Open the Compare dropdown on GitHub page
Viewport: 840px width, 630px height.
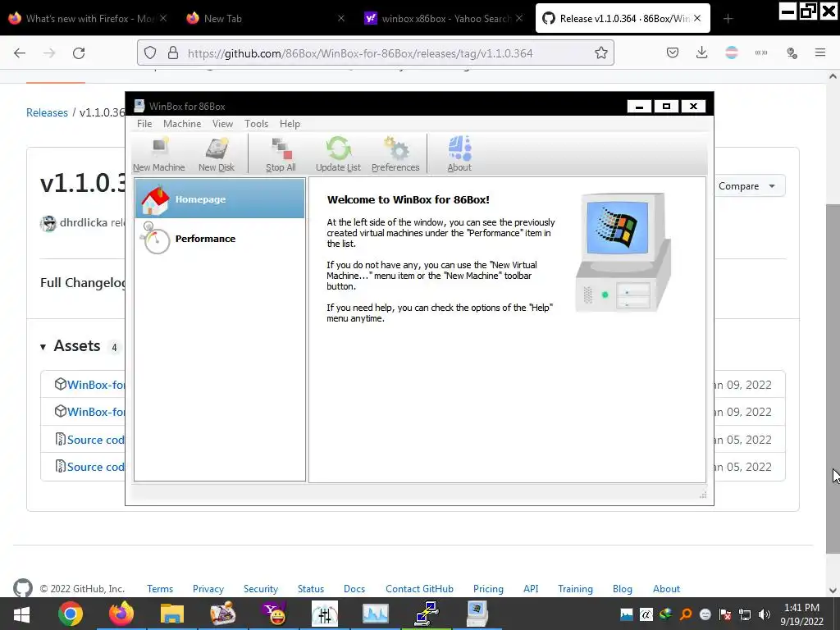[746, 186]
